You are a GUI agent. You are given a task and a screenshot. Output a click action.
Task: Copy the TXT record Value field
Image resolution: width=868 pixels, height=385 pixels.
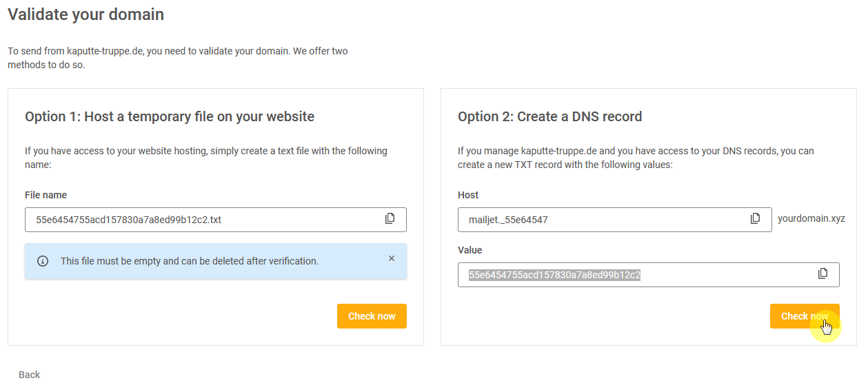pyautogui.click(x=822, y=274)
